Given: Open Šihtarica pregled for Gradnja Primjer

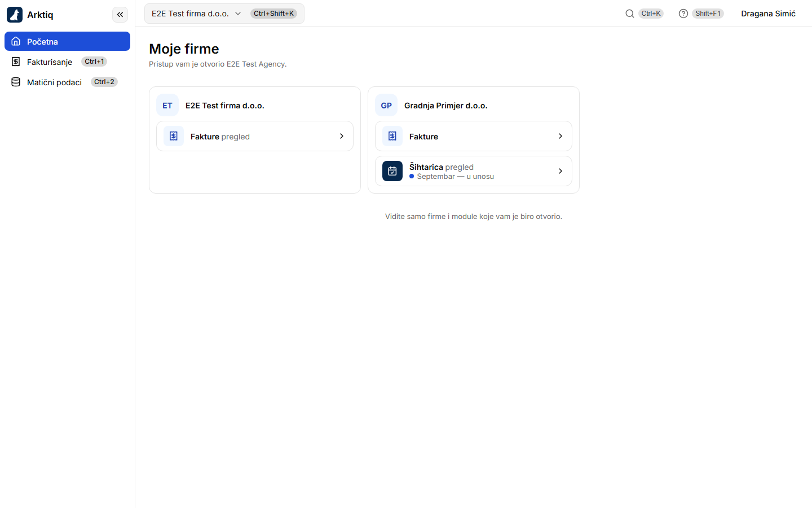Looking at the screenshot, I should [474, 171].
